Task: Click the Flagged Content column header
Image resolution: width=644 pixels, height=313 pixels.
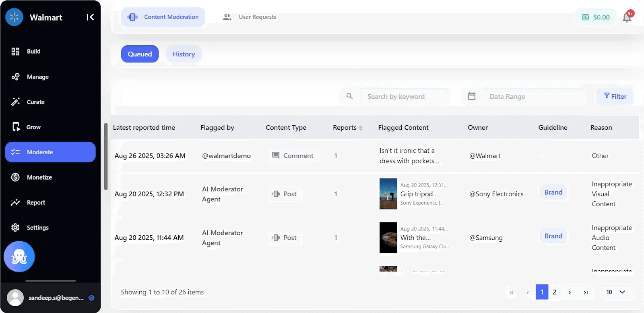Action: [403, 128]
